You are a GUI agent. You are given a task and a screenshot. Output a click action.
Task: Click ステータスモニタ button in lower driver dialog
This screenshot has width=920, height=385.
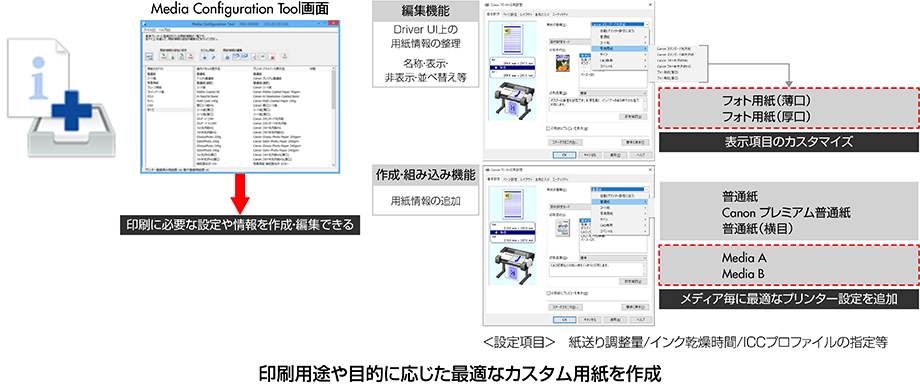[x=565, y=307]
